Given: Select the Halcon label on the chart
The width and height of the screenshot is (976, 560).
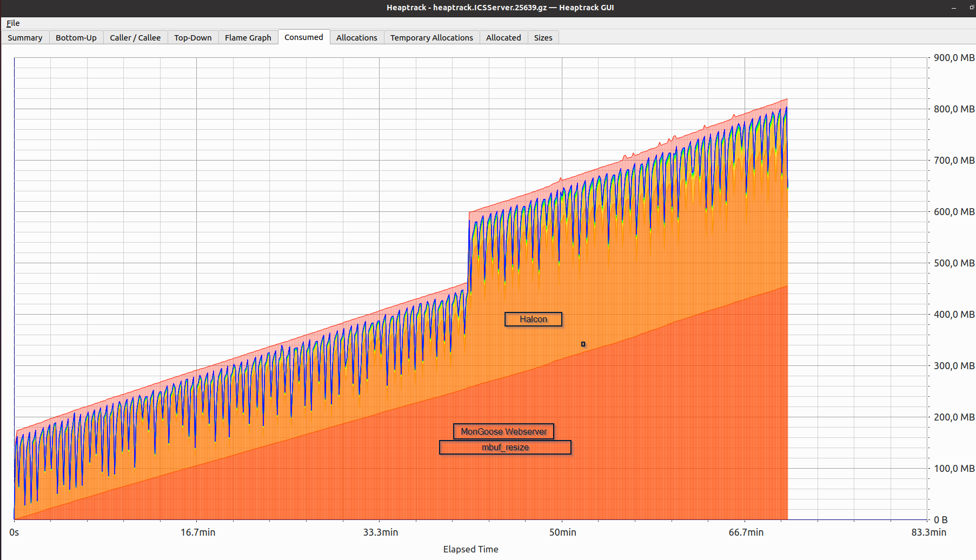Looking at the screenshot, I should pos(533,319).
